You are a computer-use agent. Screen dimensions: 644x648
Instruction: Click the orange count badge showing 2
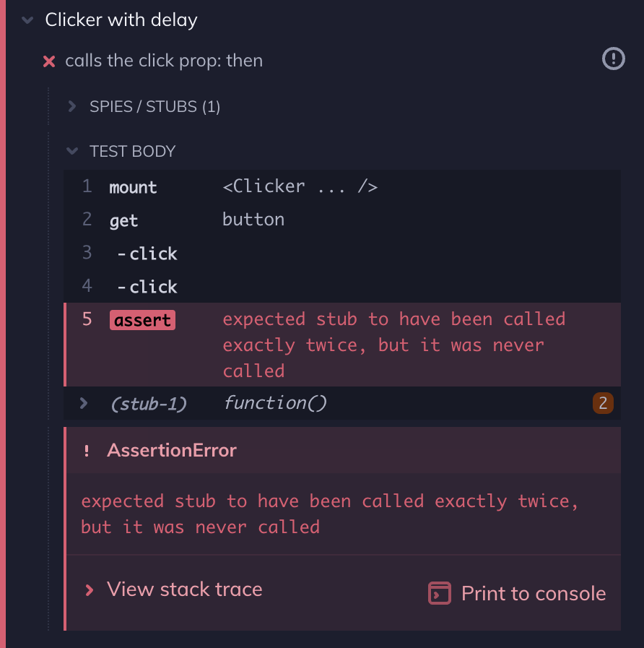(603, 403)
